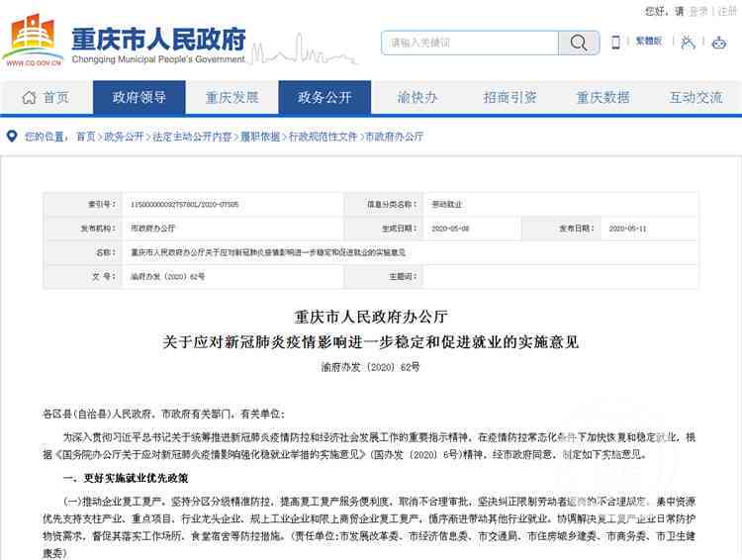This screenshot has width=742, height=560.
Task: Click the 文号 value 渝府办发〔2020〕62号 in table
Action: 167,276
